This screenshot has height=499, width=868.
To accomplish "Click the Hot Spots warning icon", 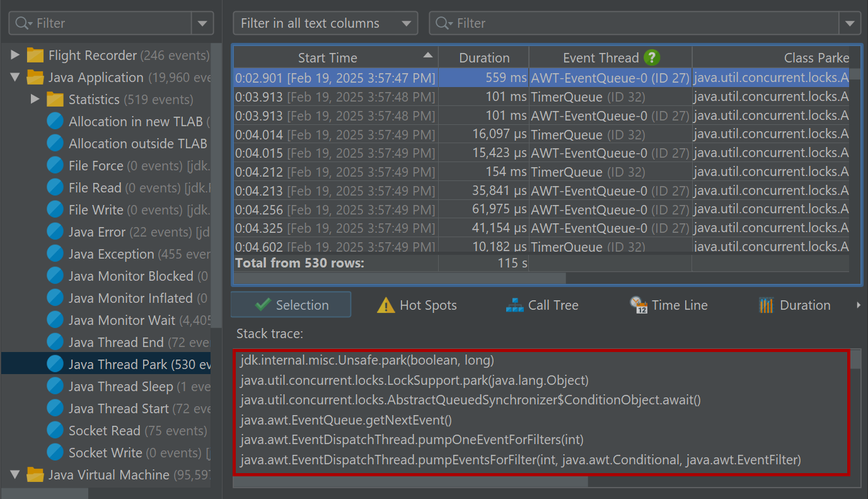I will pos(386,305).
